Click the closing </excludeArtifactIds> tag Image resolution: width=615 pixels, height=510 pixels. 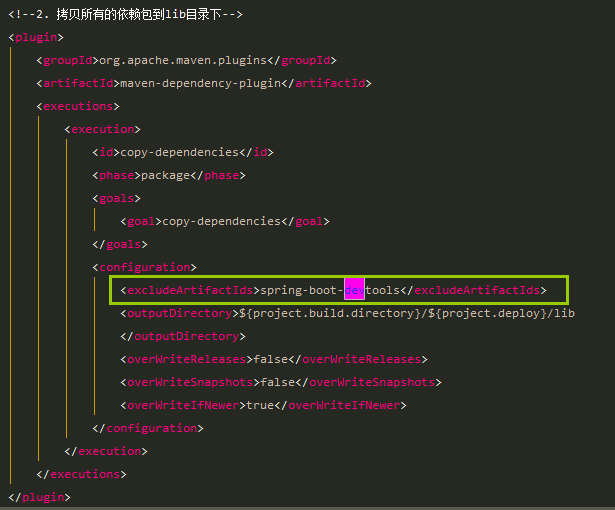tap(473, 290)
